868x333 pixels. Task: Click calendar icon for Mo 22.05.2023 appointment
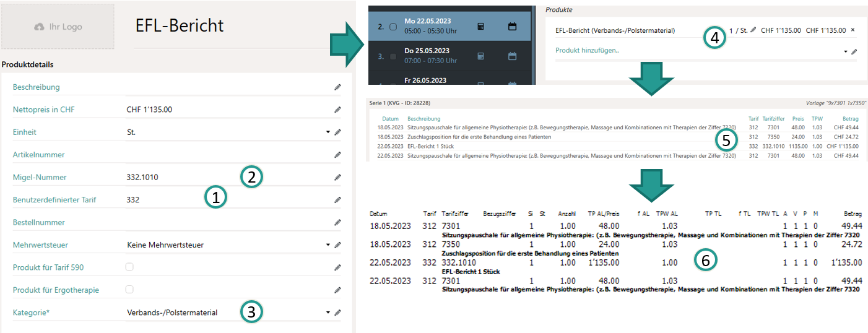coord(512,27)
